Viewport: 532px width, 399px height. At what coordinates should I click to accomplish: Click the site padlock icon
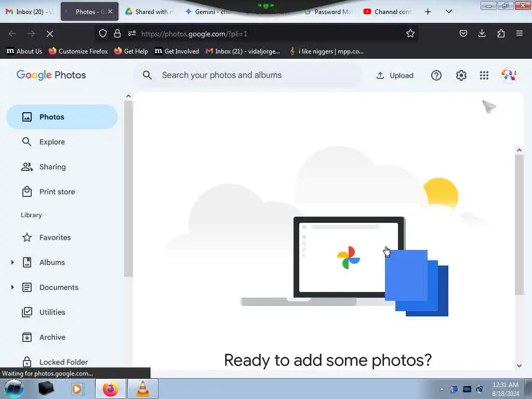pyautogui.click(x=117, y=34)
